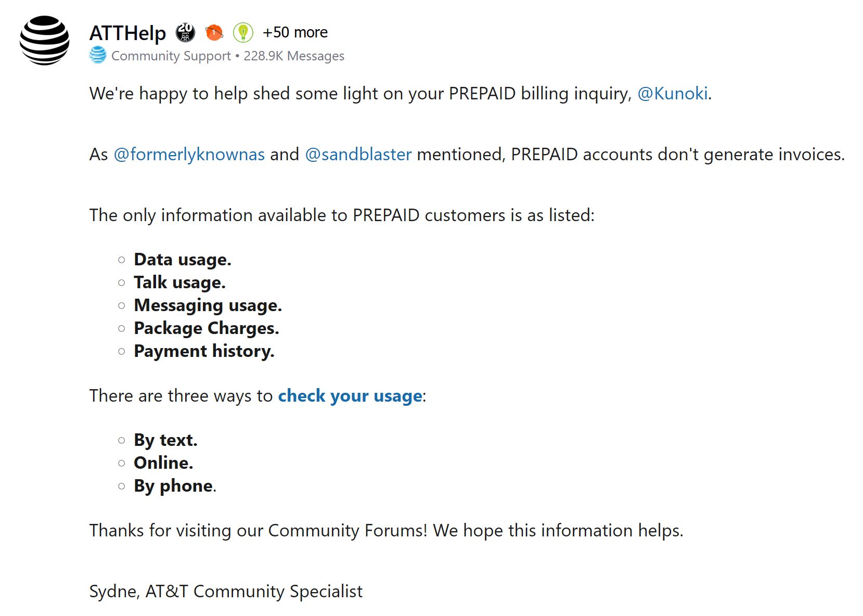Click the 20 years badge icon
Screen dimensions: 863x616
(185, 32)
